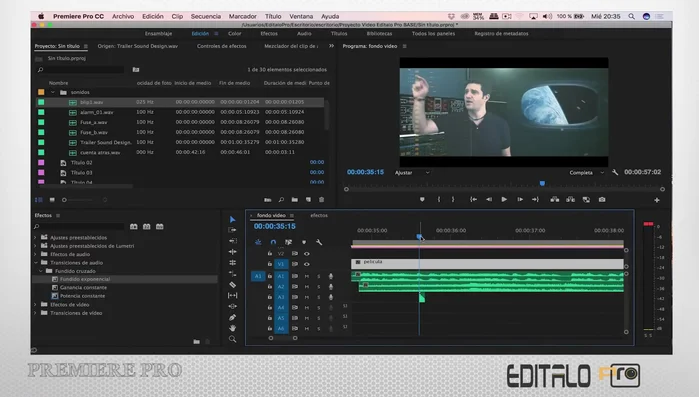Screen dimensions: 699x397
Task: Add marker in program monitor
Action: 422,200
